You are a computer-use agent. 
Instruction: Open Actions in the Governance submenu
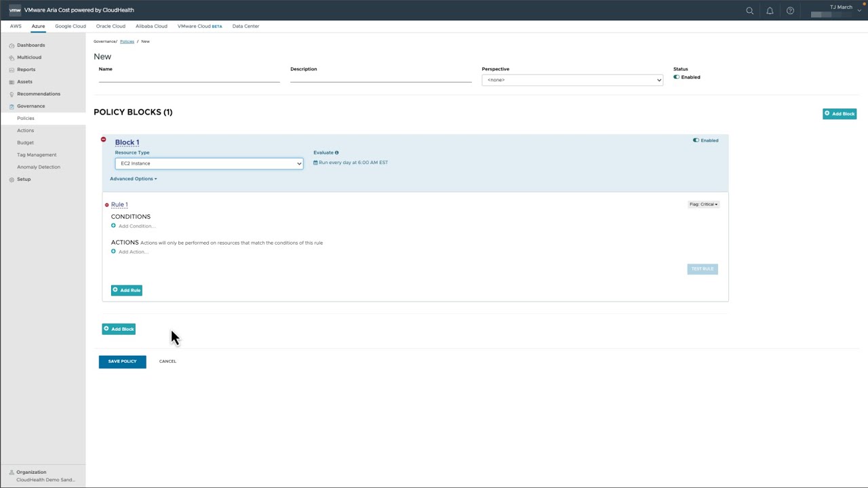click(x=26, y=131)
